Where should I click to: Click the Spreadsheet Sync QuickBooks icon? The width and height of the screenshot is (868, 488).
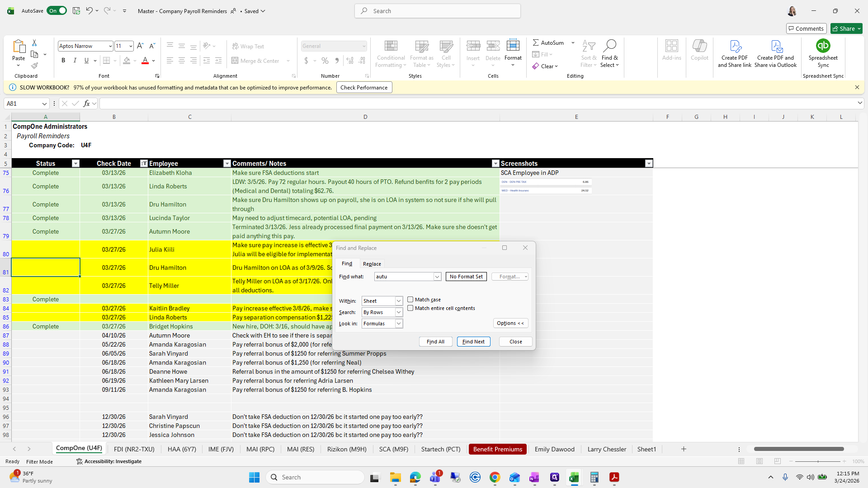click(x=823, y=46)
